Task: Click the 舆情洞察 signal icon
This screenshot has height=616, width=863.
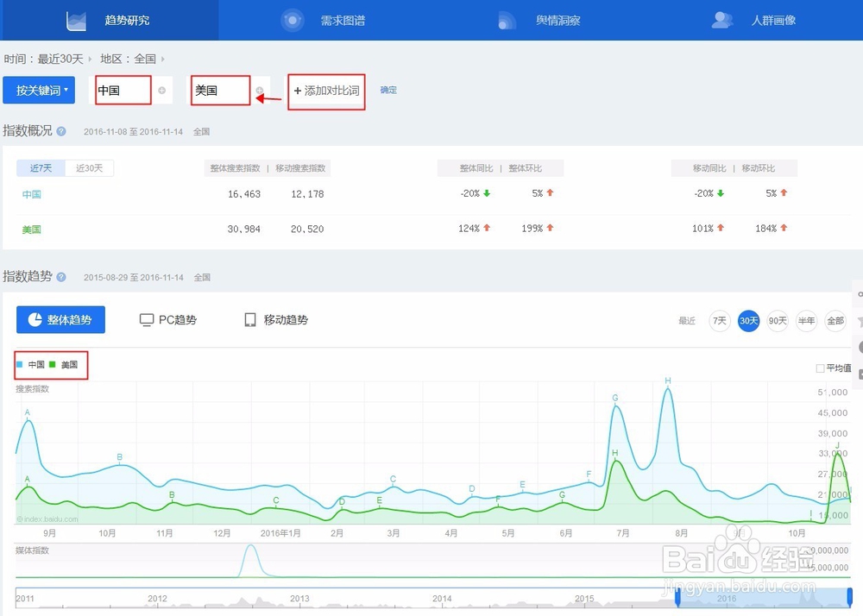Action: coord(507,21)
